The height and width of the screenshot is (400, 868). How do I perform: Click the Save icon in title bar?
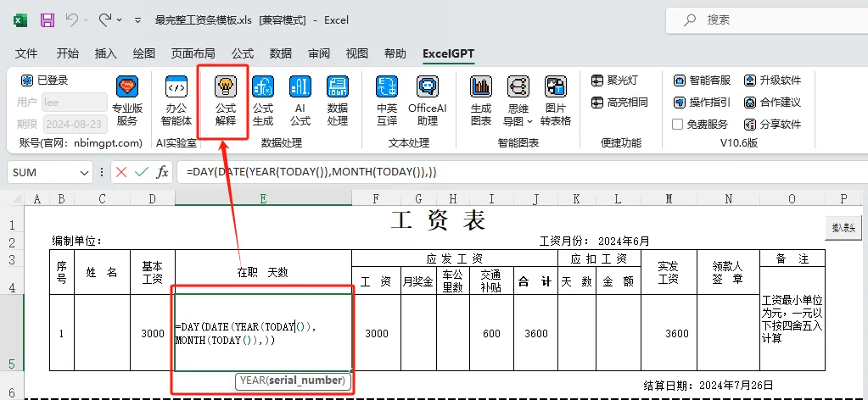click(48, 20)
